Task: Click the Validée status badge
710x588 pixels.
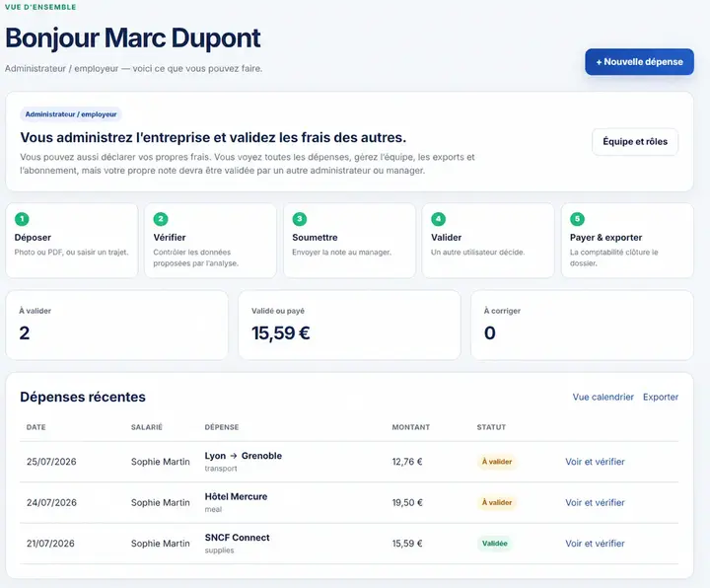Action: point(494,544)
